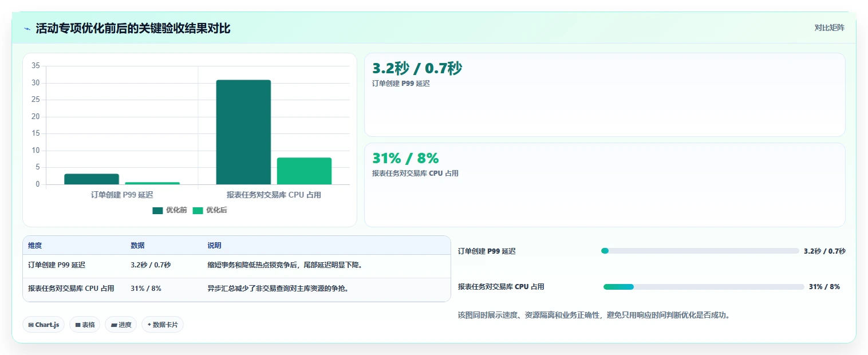Select table cell 3.2秒 / 0.7秒

151,265
